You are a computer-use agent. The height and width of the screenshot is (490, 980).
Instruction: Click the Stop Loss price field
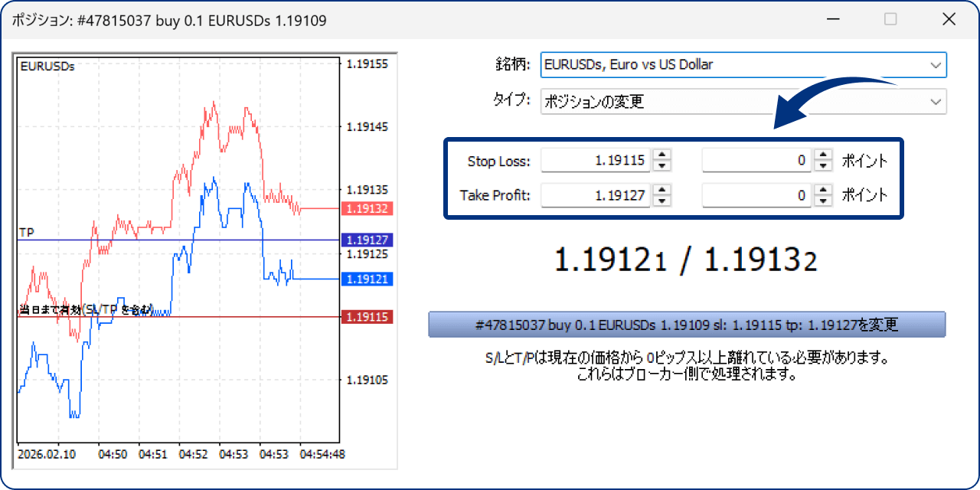(x=595, y=161)
